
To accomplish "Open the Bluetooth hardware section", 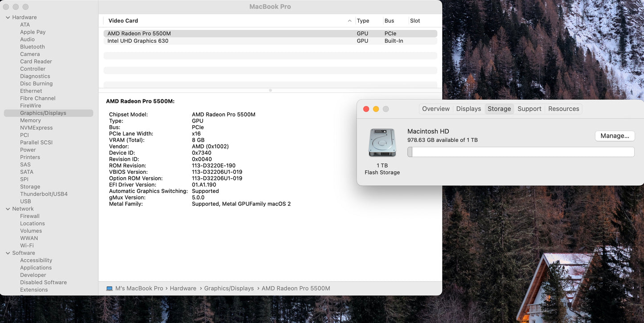I will (x=32, y=46).
